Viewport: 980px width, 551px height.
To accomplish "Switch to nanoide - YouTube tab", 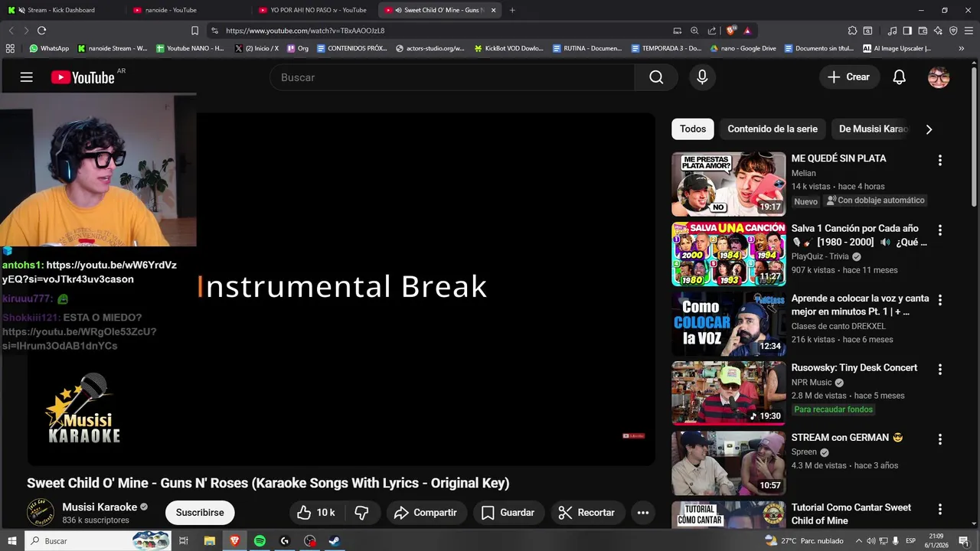I will (187, 10).
